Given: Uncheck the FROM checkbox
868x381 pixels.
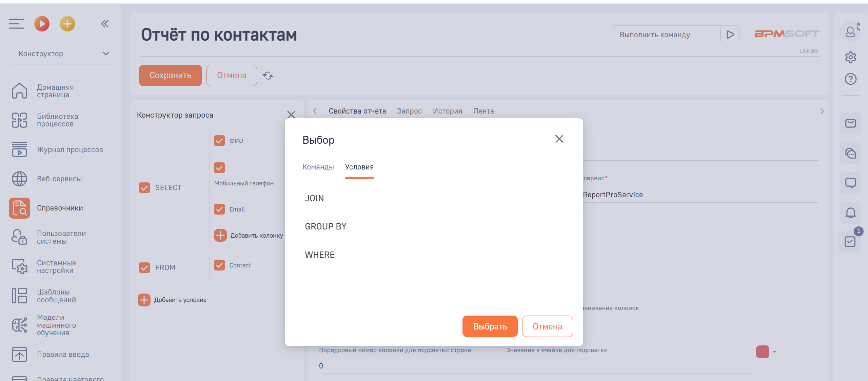Looking at the screenshot, I should [144, 268].
